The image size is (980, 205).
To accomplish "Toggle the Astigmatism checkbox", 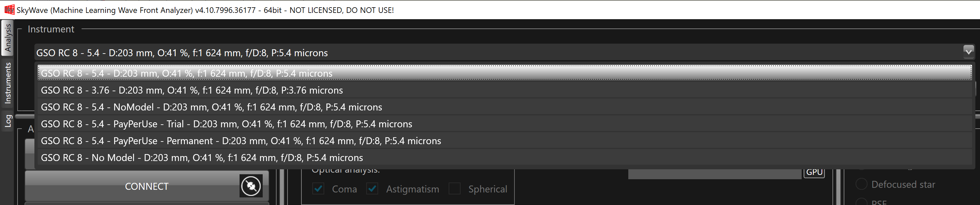I will tap(372, 189).
